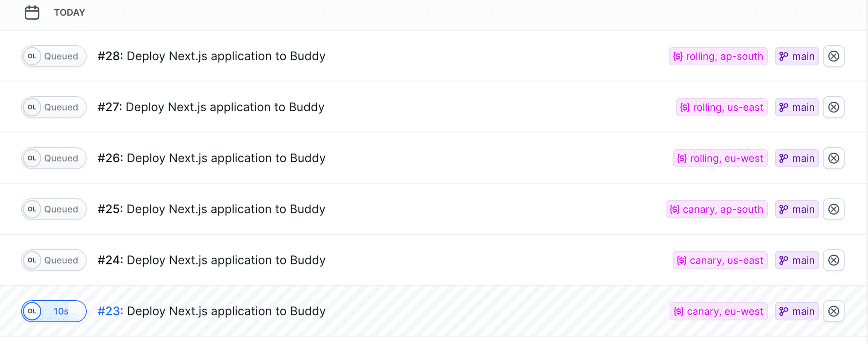Open execution #26 Deploy Next.js application
The width and height of the screenshot is (868, 344).
[211, 158]
